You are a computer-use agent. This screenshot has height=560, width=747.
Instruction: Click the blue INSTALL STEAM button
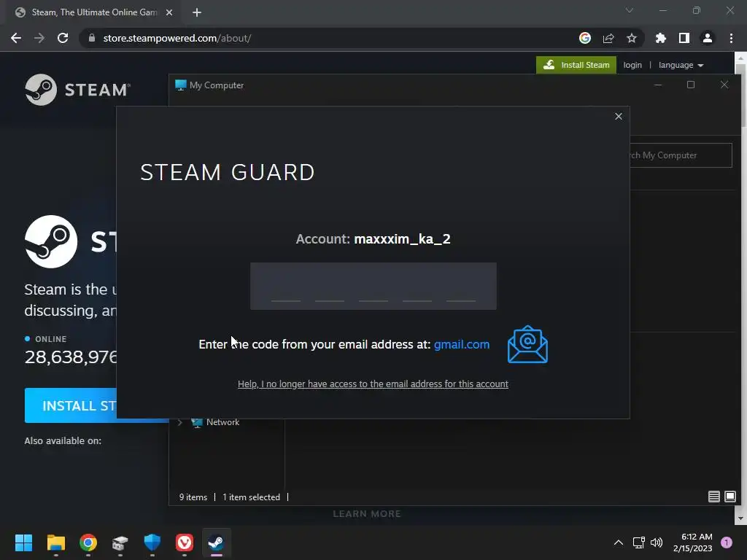point(71,405)
